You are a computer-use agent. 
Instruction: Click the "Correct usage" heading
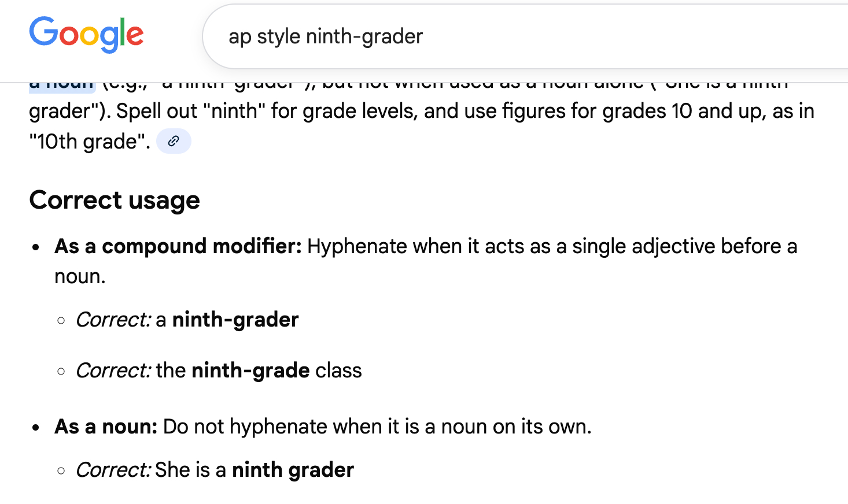pyautogui.click(x=115, y=201)
